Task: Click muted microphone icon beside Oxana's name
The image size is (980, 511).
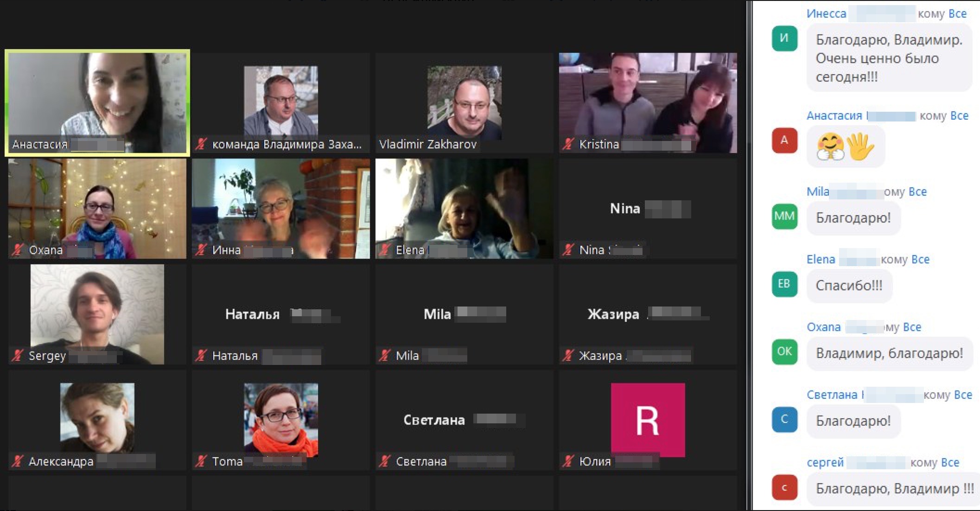Action: [x=17, y=250]
